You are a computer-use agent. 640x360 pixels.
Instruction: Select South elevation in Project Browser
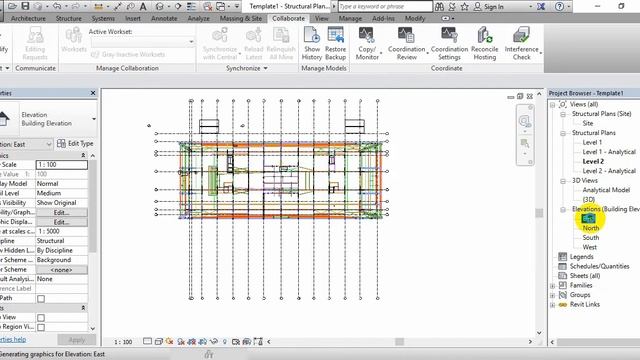click(591, 238)
